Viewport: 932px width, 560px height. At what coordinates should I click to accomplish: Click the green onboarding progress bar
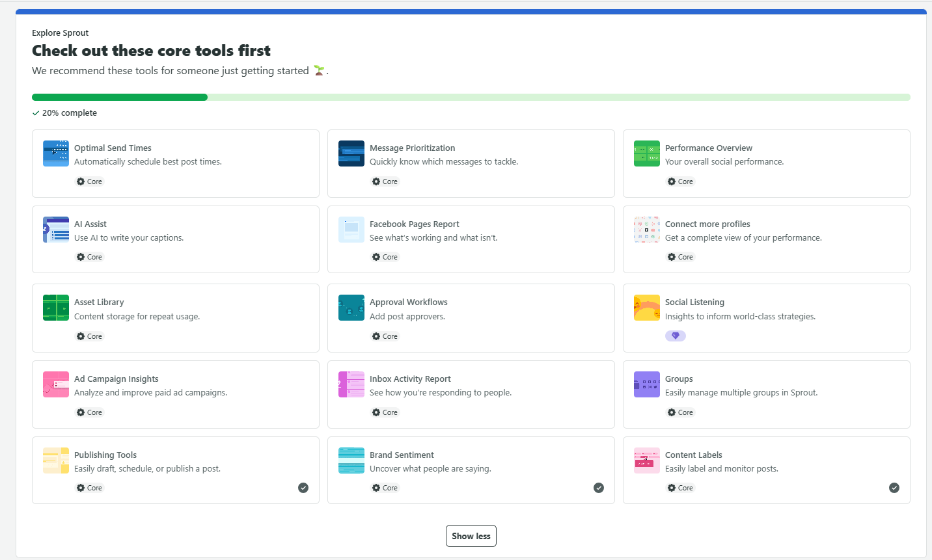coord(471,98)
